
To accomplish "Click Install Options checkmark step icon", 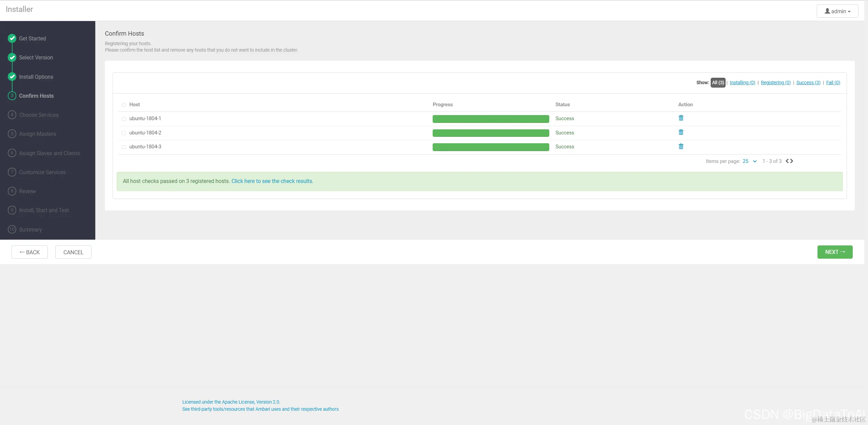I will coord(12,77).
